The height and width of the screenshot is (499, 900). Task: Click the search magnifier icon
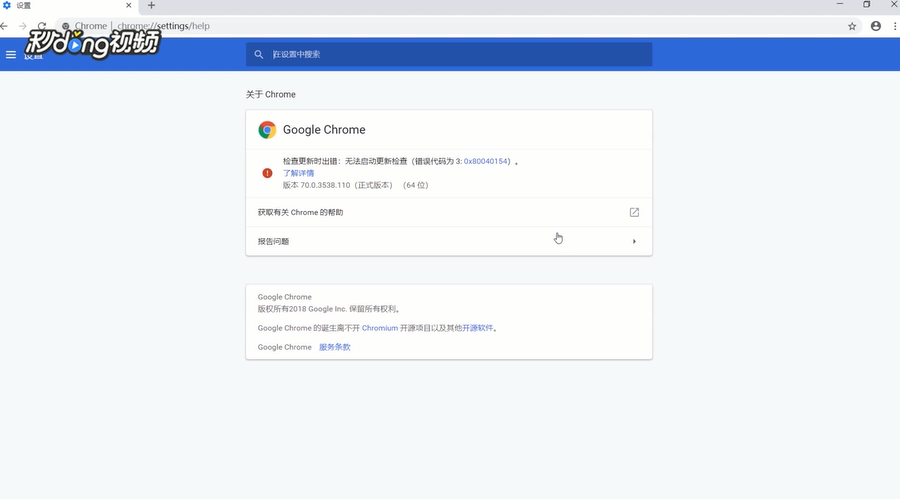[x=259, y=54]
